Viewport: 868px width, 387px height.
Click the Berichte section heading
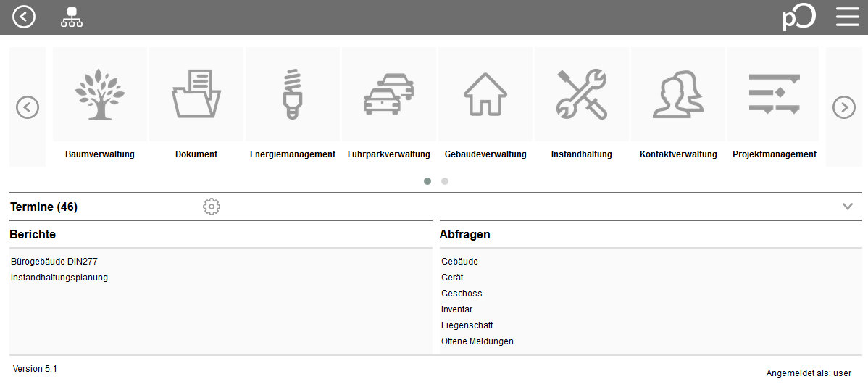click(33, 234)
